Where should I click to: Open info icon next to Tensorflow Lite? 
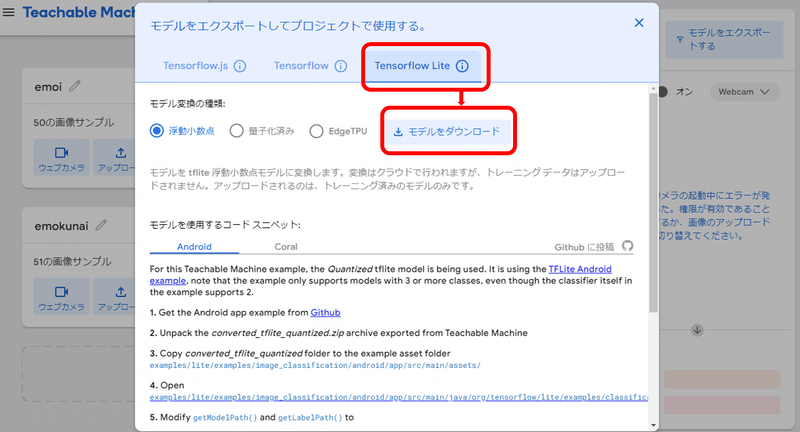(462, 66)
